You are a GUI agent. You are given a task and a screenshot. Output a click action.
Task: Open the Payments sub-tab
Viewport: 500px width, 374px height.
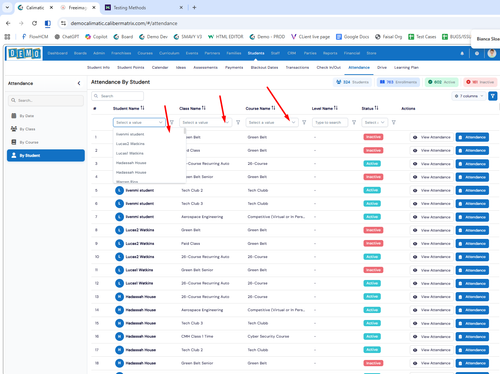234,67
